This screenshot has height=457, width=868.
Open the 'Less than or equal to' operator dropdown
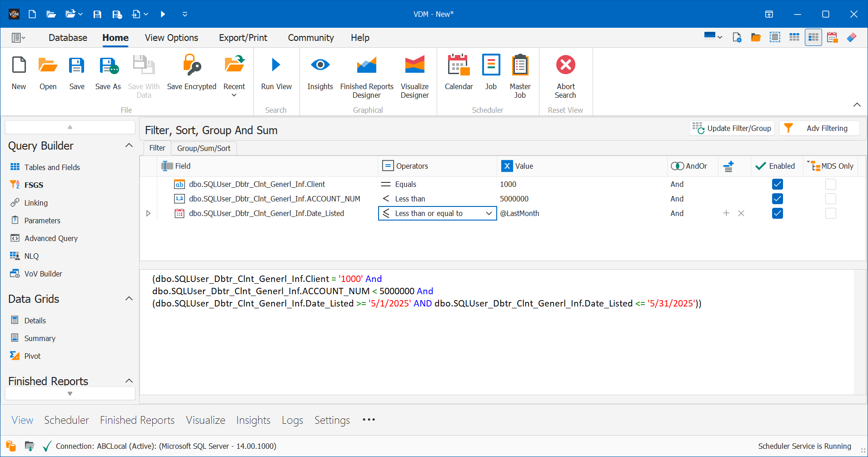click(x=489, y=213)
